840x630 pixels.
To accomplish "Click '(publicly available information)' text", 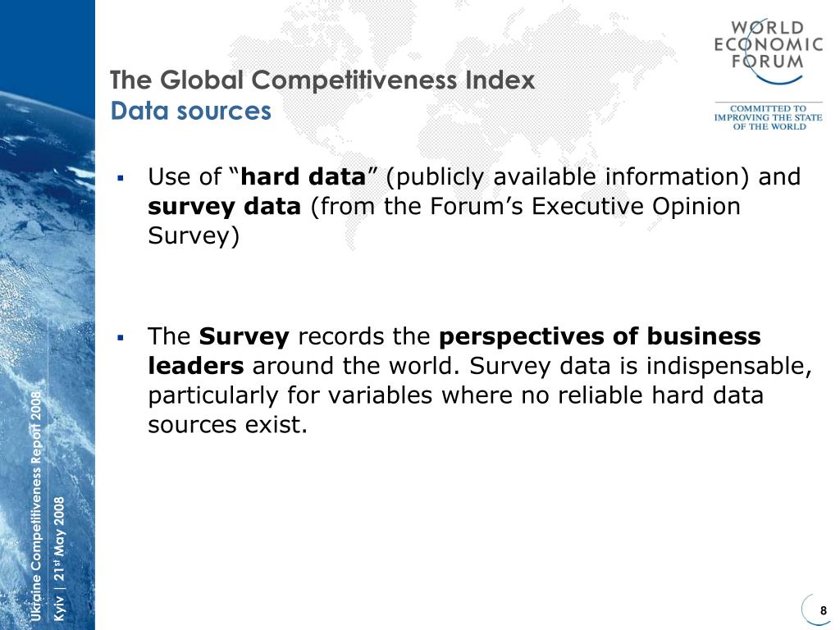I will [x=568, y=177].
